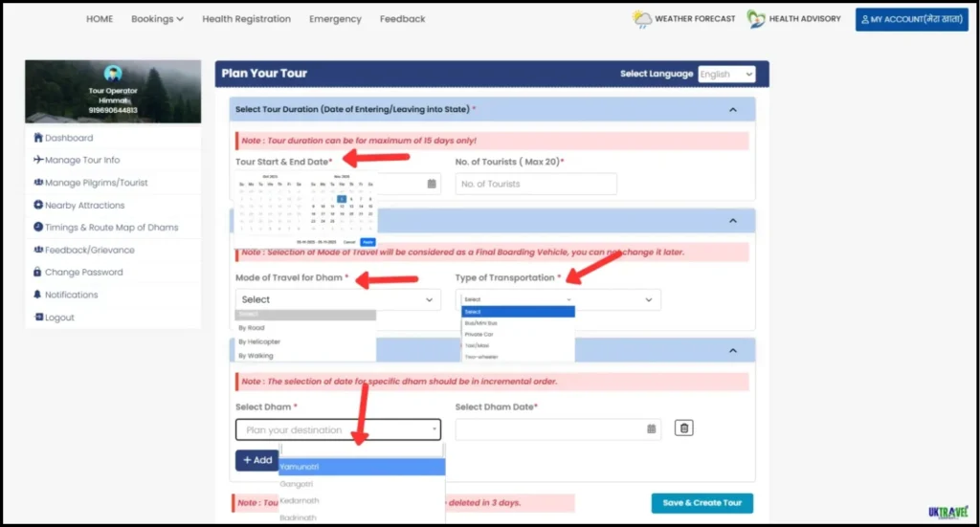Open the Dashboard sidebar link
The height and width of the screenshot is (527, 980).
(69, 138)
